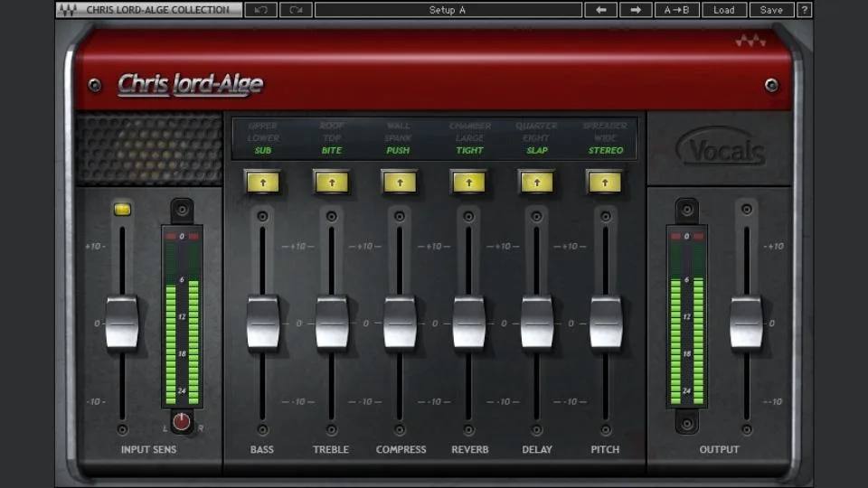
Task: Click the PITCH label under the fader
Action: [605, 449]
